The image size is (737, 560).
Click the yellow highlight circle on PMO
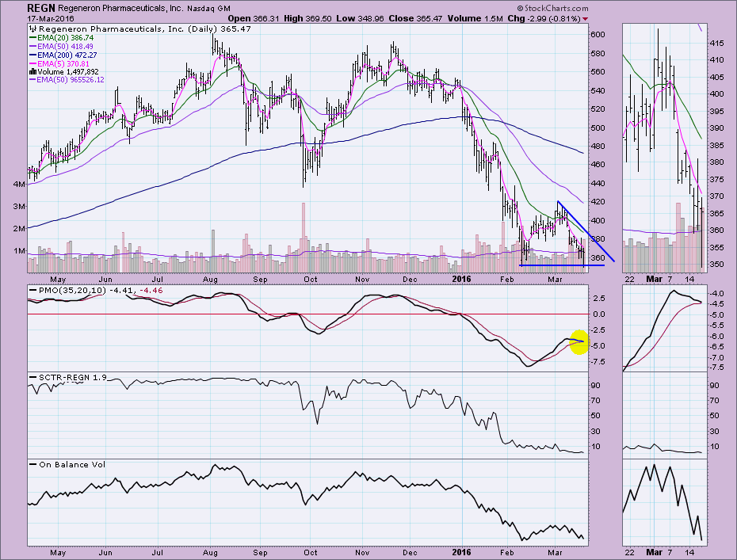(579, 341)
